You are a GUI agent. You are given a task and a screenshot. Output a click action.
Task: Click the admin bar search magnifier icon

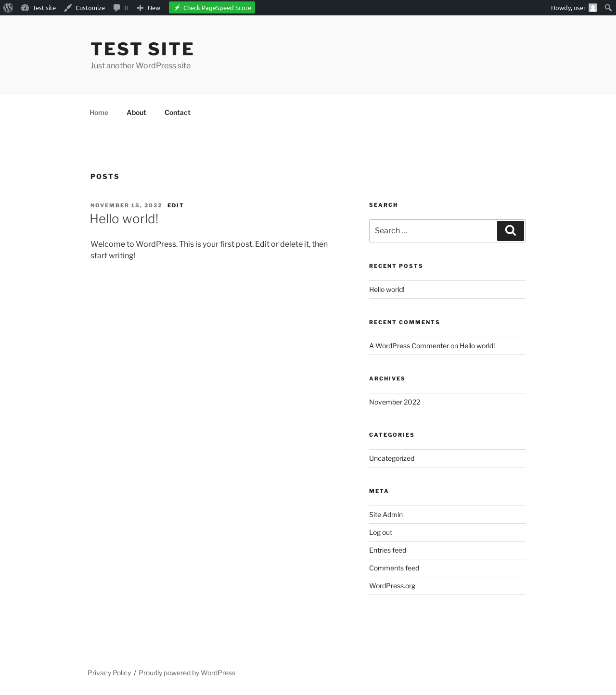click(608, 8)
